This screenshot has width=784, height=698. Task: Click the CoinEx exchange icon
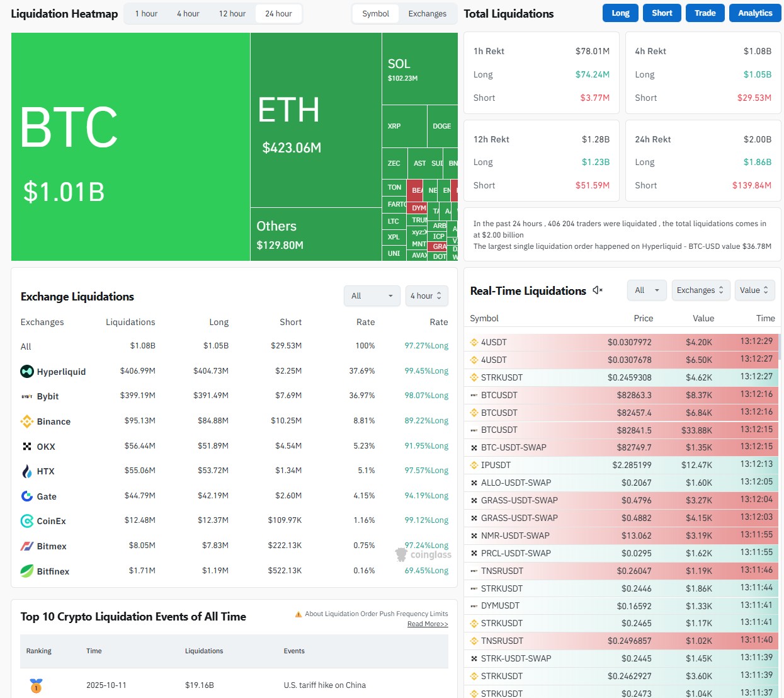click(26, 521)
